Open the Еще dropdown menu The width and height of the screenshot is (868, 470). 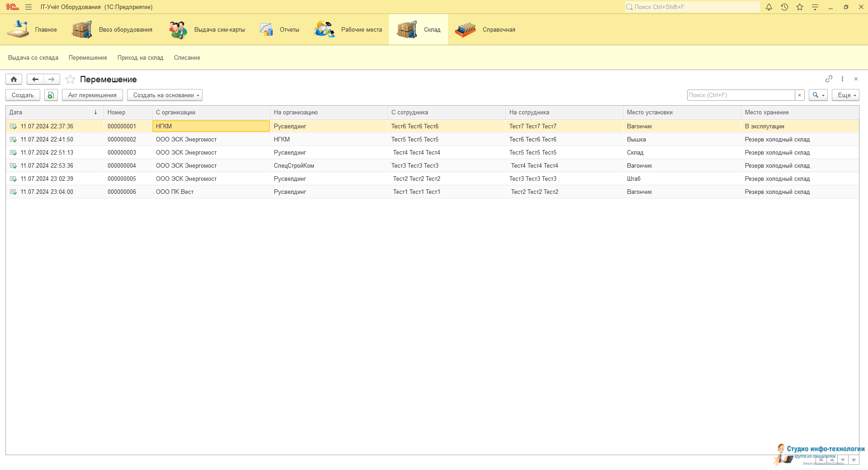pos(845,95)
